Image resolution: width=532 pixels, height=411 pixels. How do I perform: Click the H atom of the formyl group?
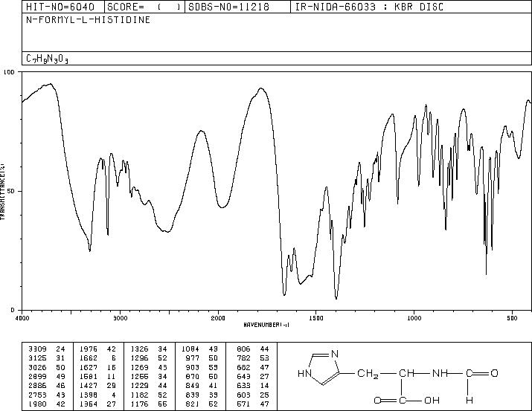pos(469,401)
